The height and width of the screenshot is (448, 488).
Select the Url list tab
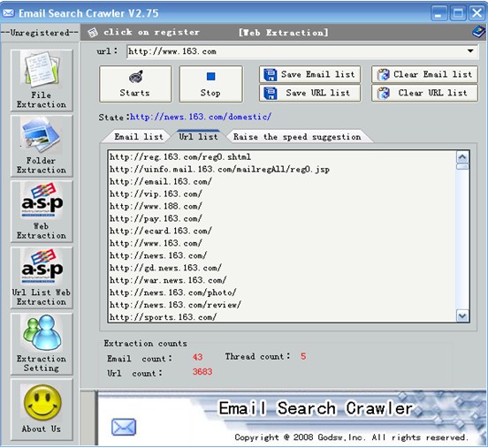(198, 136)
